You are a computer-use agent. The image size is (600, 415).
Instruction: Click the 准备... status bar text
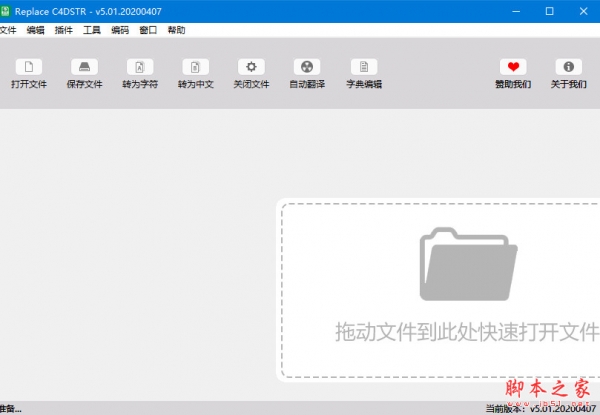pyautogui.click(x=10, y=409)
